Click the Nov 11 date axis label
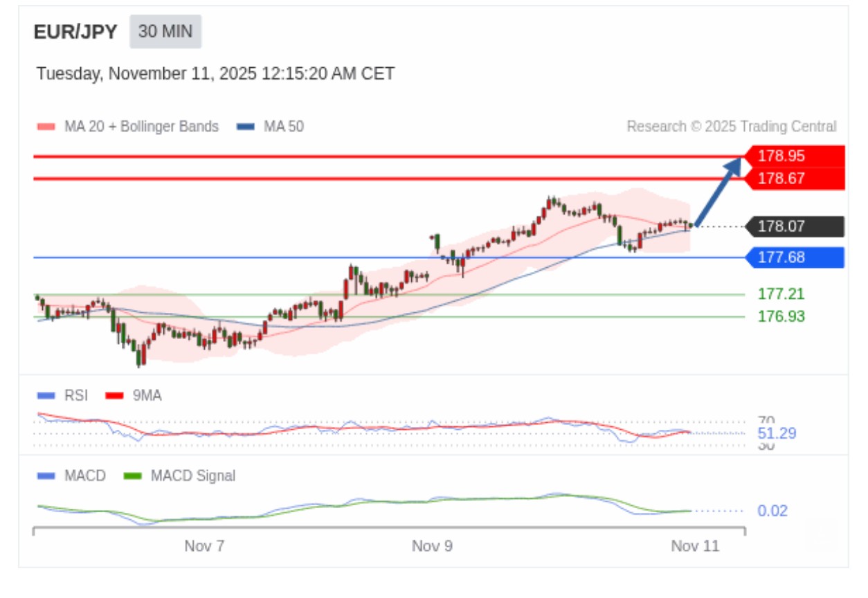The width and height of the screenshot is (868, 598). [x=695, y=546]
